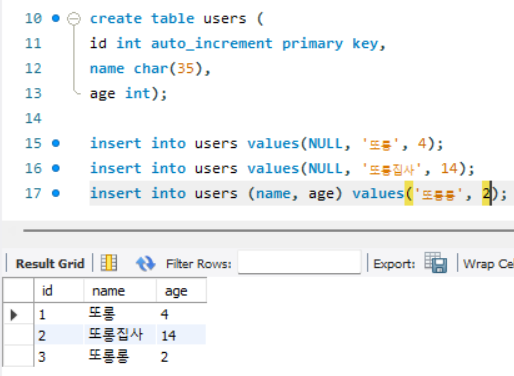
Task: Click the Result Grid label
Action: click(50, 264)
